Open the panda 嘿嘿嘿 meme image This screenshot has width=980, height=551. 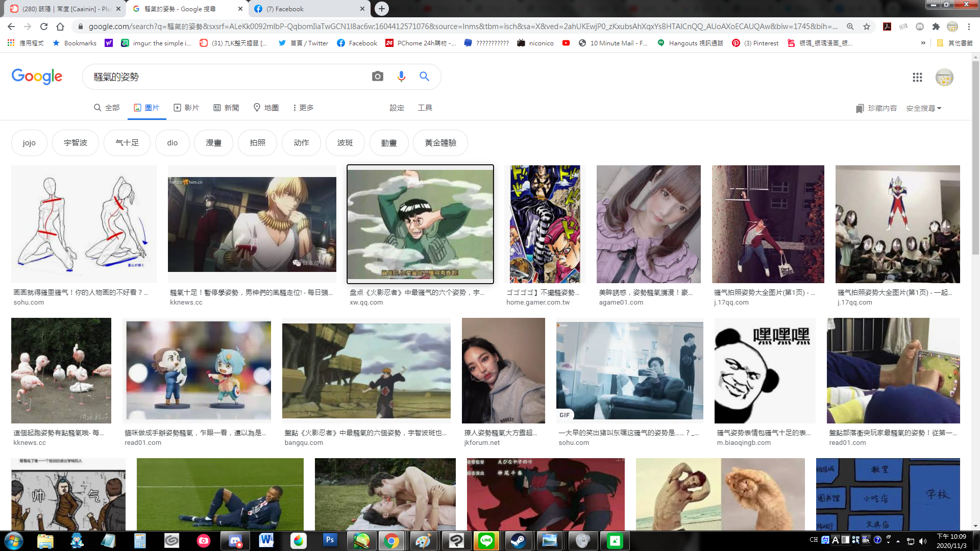coord(765,370)
